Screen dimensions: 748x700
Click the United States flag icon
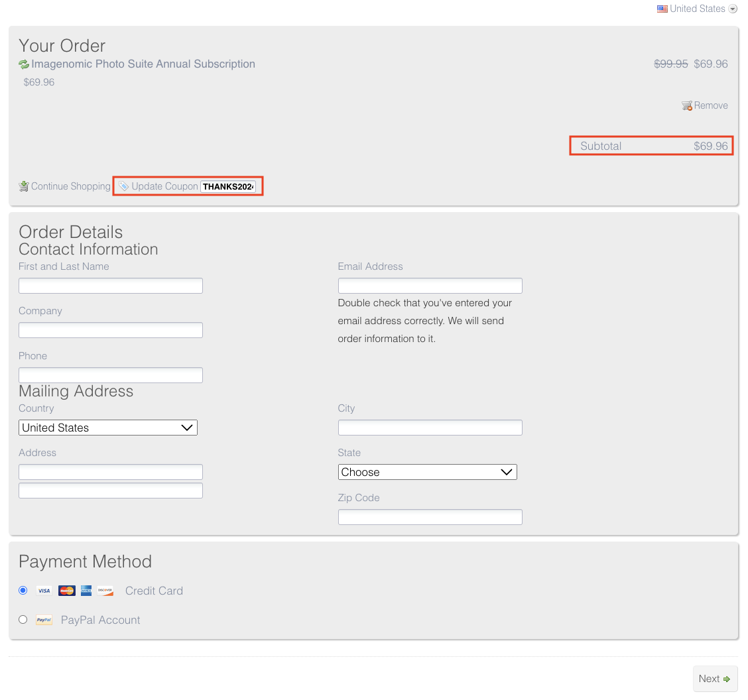pyautogui.click(x=661, y=8)
